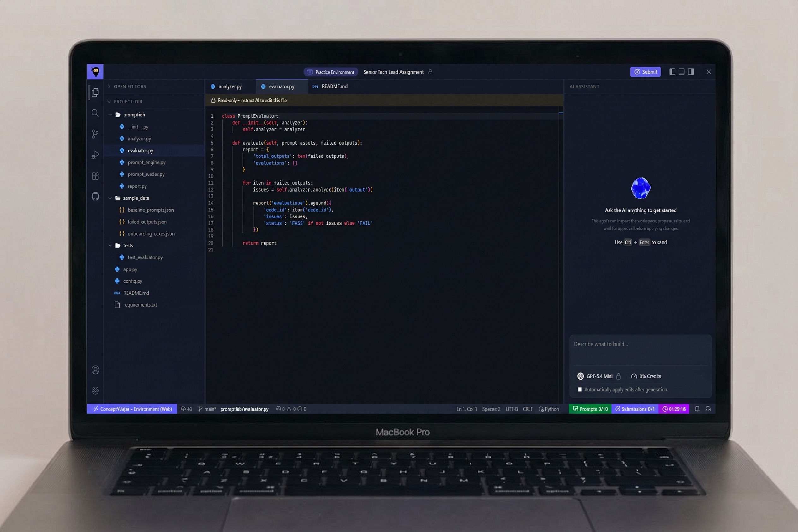Collapse the PROJECT-DIR section

[x=154, y=102]
